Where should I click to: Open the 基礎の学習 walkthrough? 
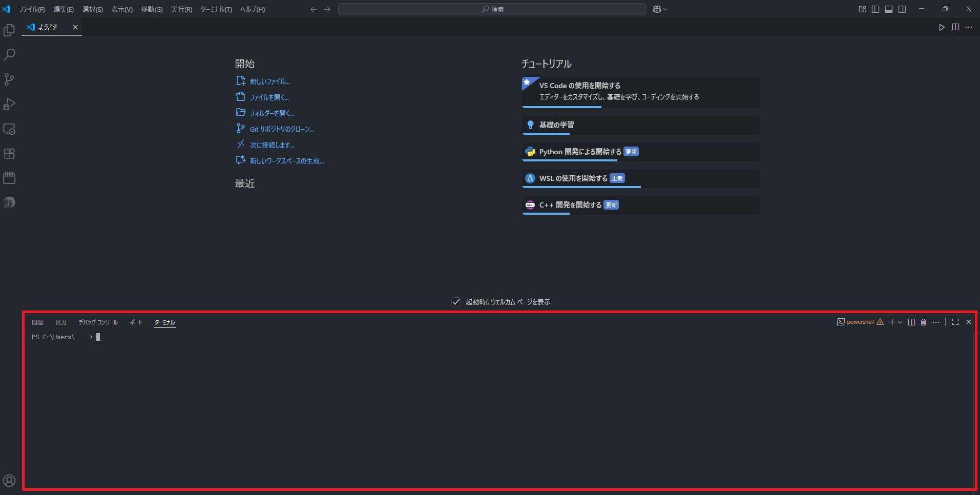click(640, 126)
